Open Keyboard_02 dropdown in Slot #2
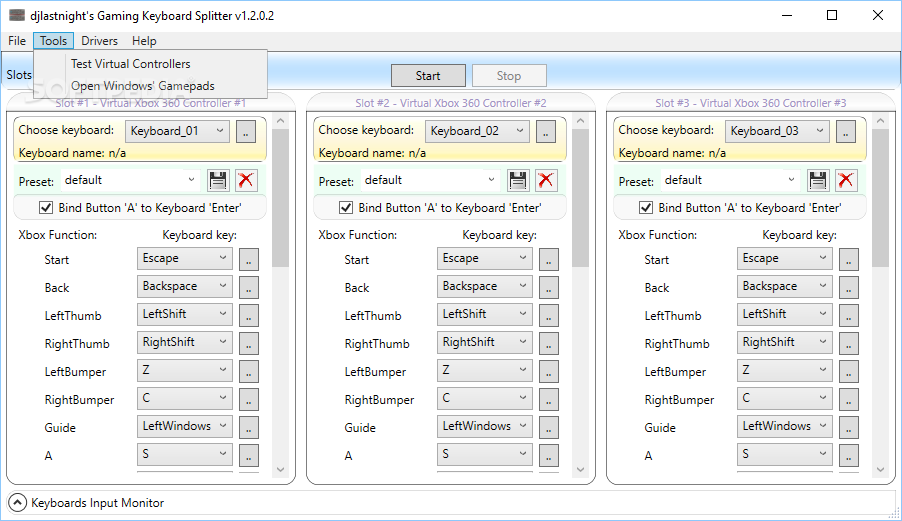 click(477, 131)
